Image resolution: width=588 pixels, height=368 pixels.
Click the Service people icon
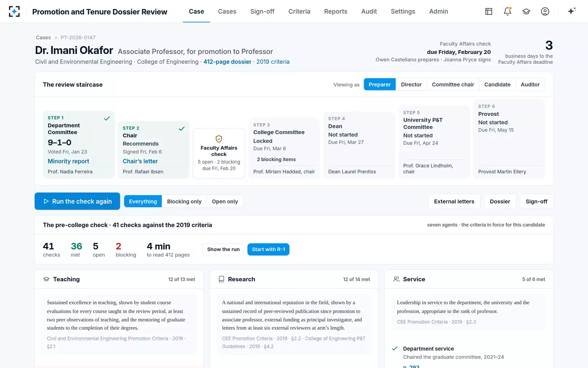396,279
